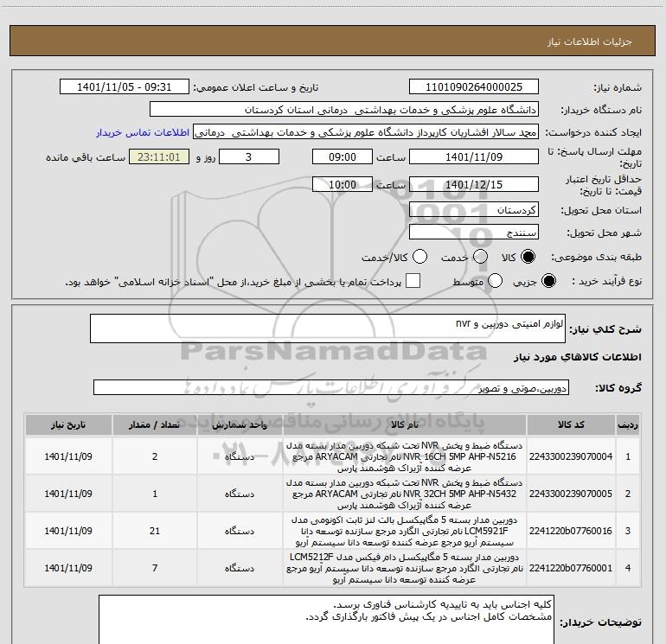Select the جزیی purchase type radio
Screen dimensions: 666x644
click(548, 281)
